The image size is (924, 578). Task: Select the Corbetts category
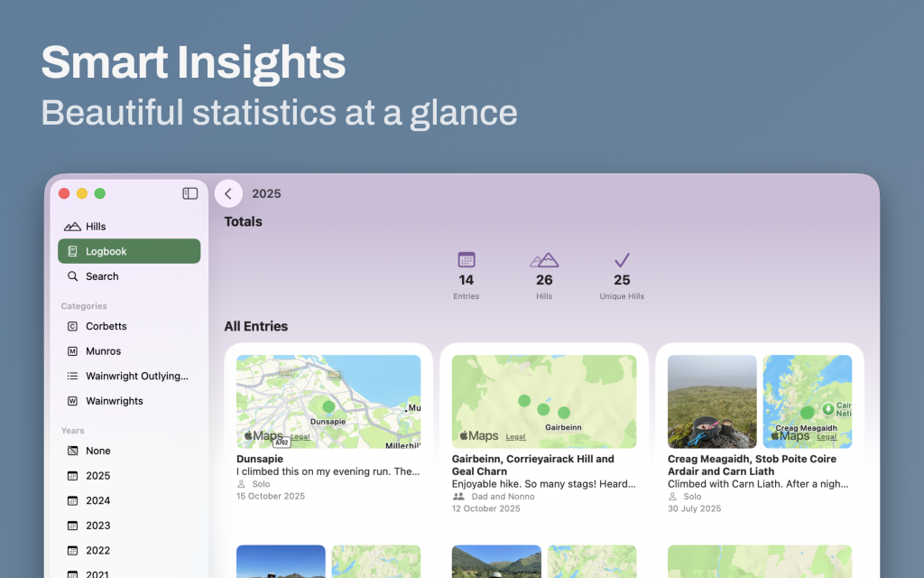[x=106, y=326]
